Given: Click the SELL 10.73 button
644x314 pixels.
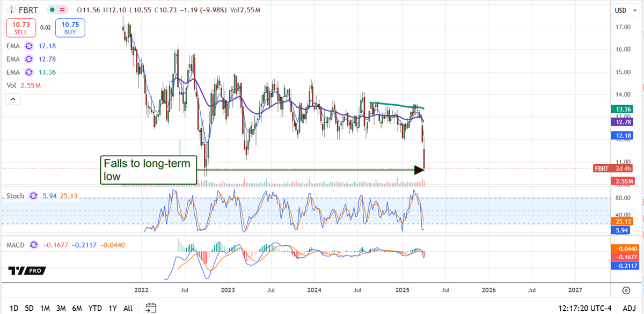Looking at the screenshot, I should (20, 28).
